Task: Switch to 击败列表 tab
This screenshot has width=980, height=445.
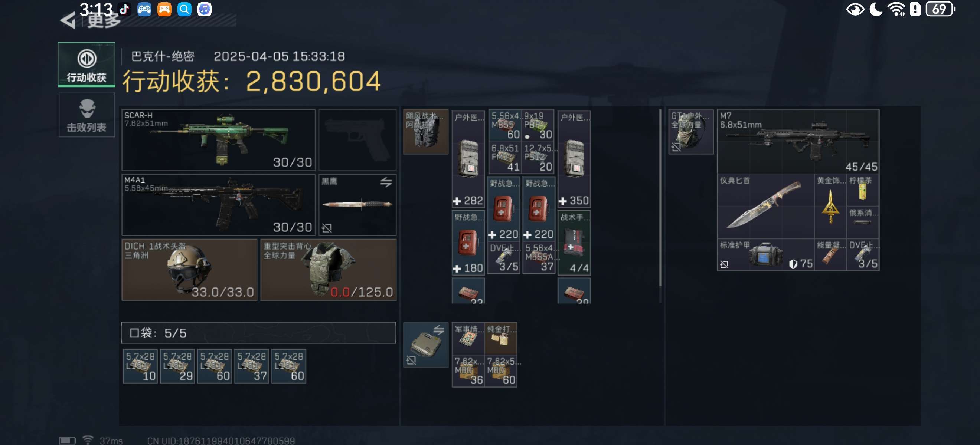Action: [x=87, y=115]
